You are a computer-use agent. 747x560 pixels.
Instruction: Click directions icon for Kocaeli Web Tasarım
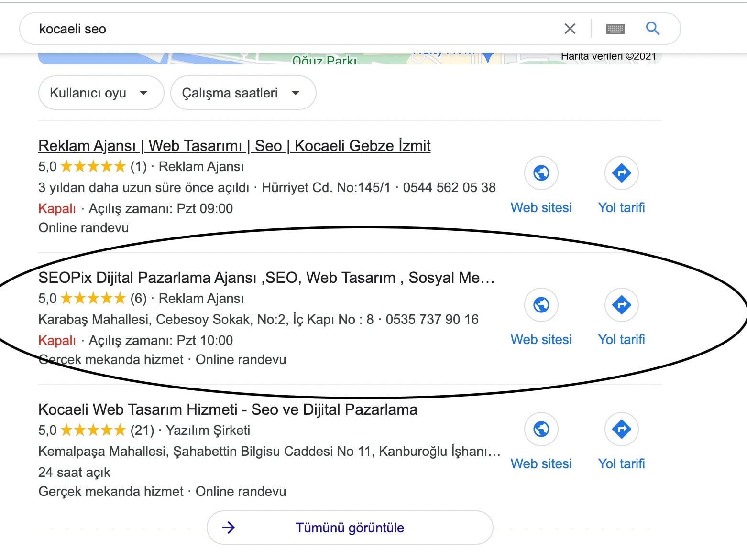pos(622,429)
